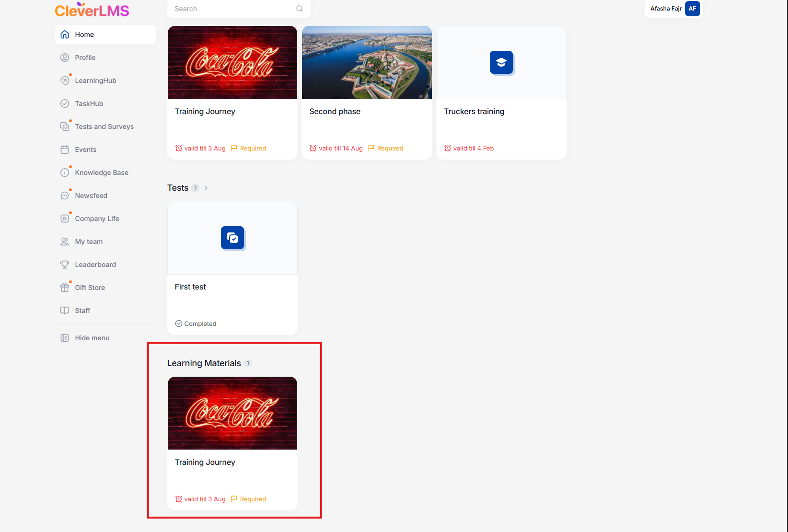
Task: Click 'Training Journey' title under Learning Materials
Action: pos(205,462)
